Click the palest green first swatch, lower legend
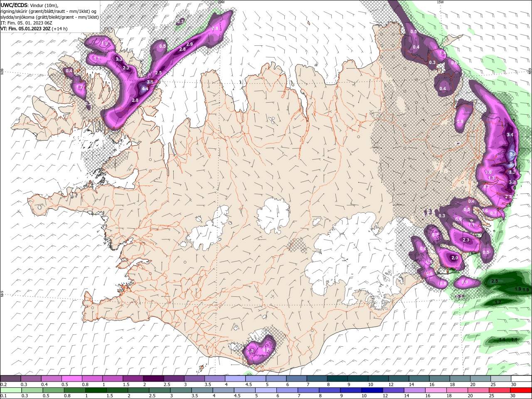The width and height of the screenshot is (532, 399). [10, 390]
